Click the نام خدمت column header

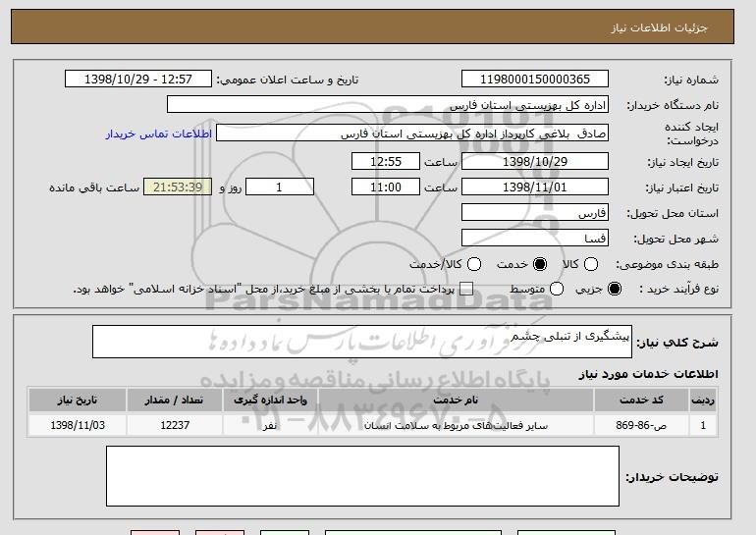(x=456, y=401)
